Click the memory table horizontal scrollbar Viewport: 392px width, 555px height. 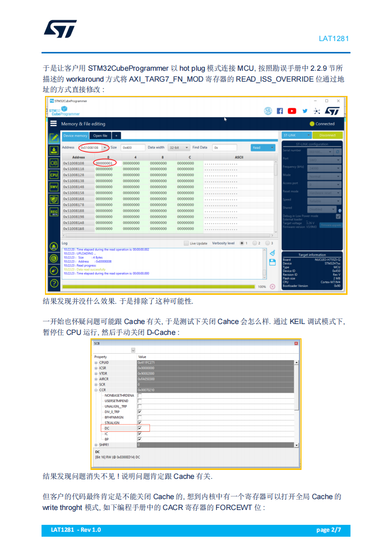(168, 235)
